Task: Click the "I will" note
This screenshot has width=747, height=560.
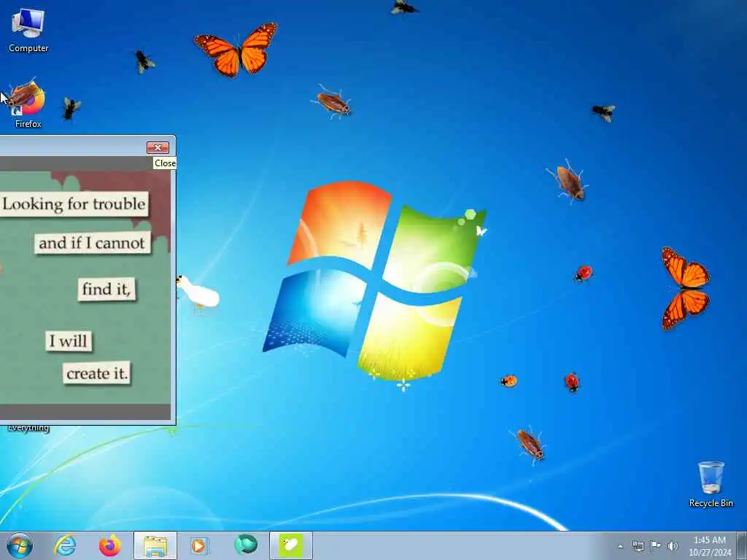Action: pyautogui.click(x=69, y=341)
